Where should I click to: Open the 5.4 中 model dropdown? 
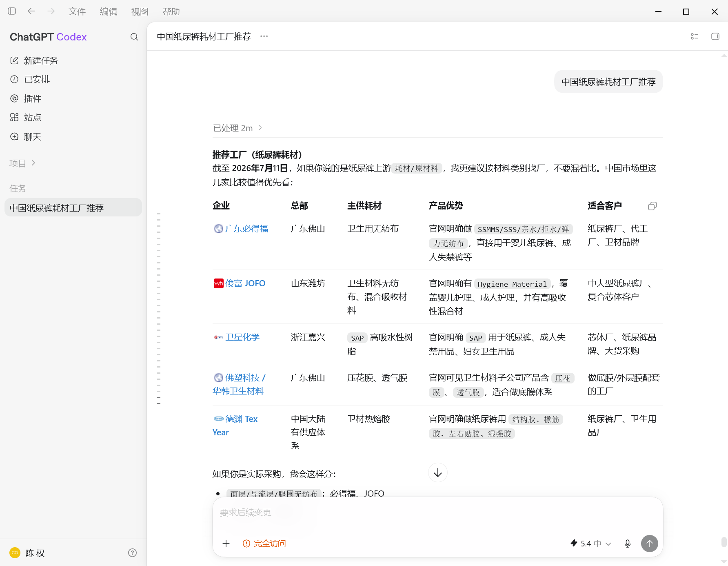pos(590,544)
